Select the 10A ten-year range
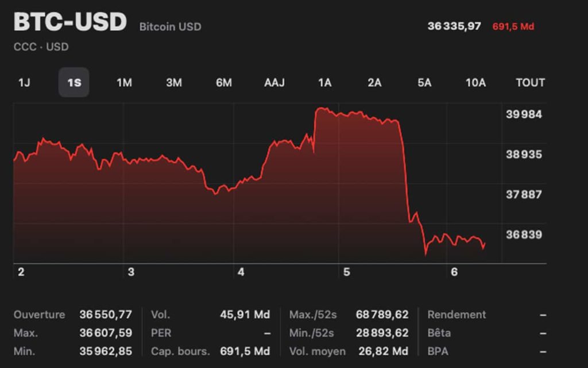The height and width of the screenshot is (368, 588). [475, 83]
